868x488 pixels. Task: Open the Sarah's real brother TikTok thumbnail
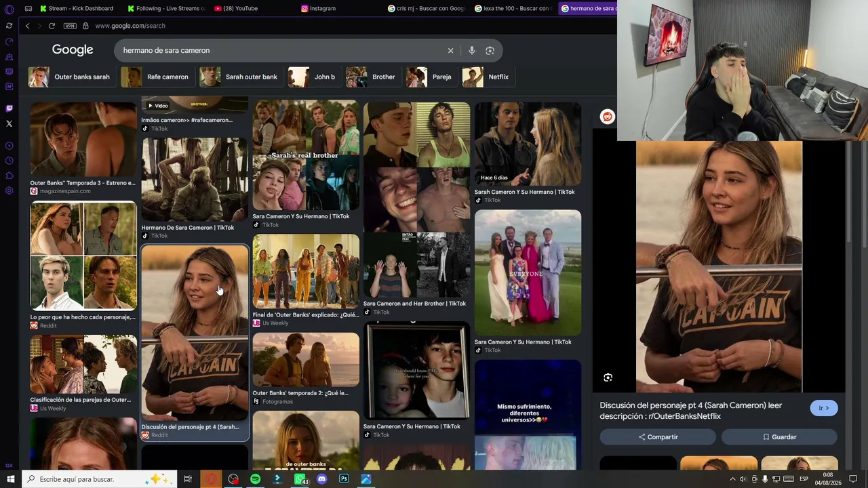306,156
